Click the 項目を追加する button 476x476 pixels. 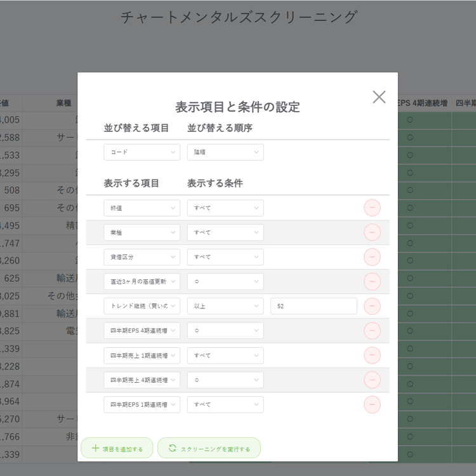(x=117, y=448)
